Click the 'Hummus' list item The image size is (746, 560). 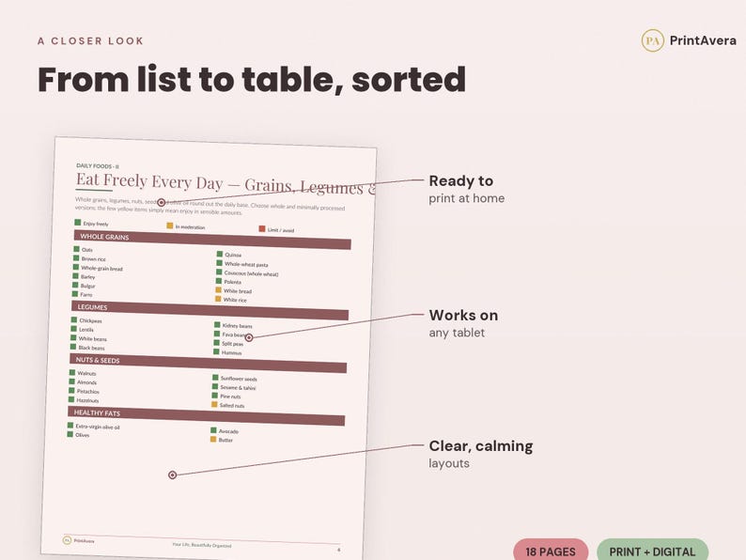pos(227,352)
